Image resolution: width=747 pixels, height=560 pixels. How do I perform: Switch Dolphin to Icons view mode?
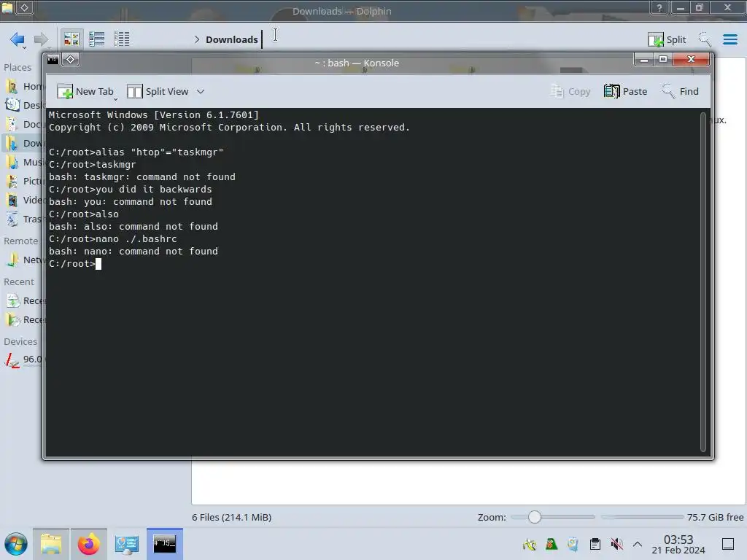click(71, 39)
